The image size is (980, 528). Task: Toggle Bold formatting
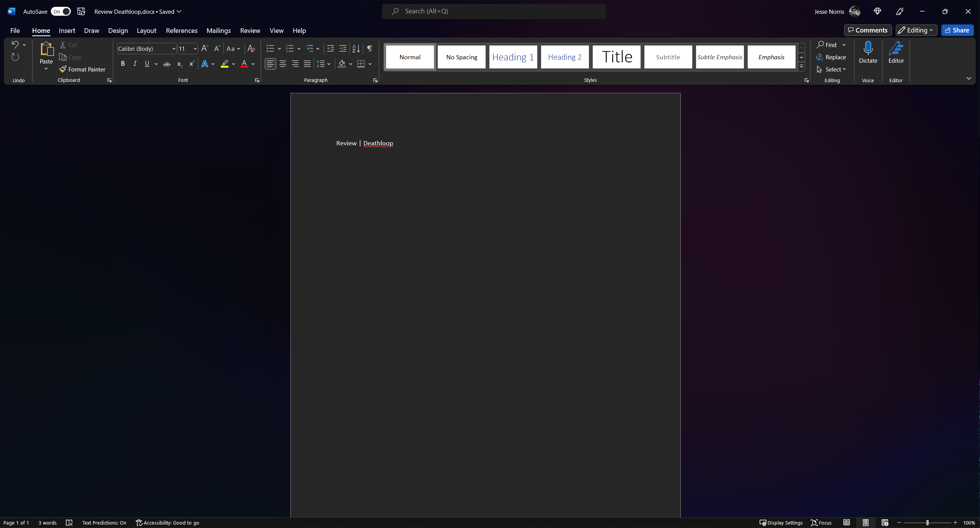click(x=123, y=64)
